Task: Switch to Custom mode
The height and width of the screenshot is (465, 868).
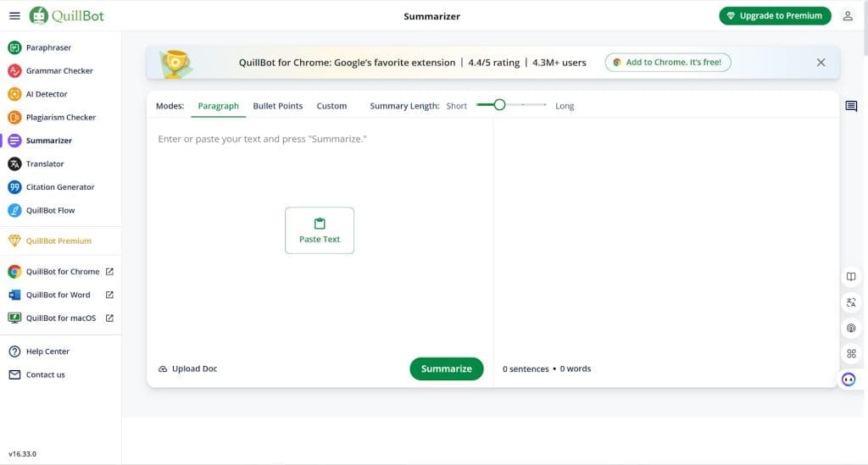Action: (x=331, y=106)
